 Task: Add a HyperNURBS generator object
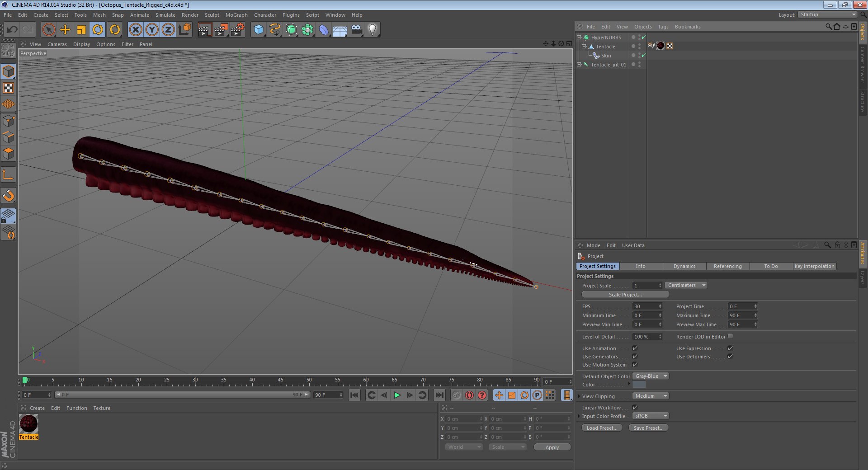click(292, 30)
